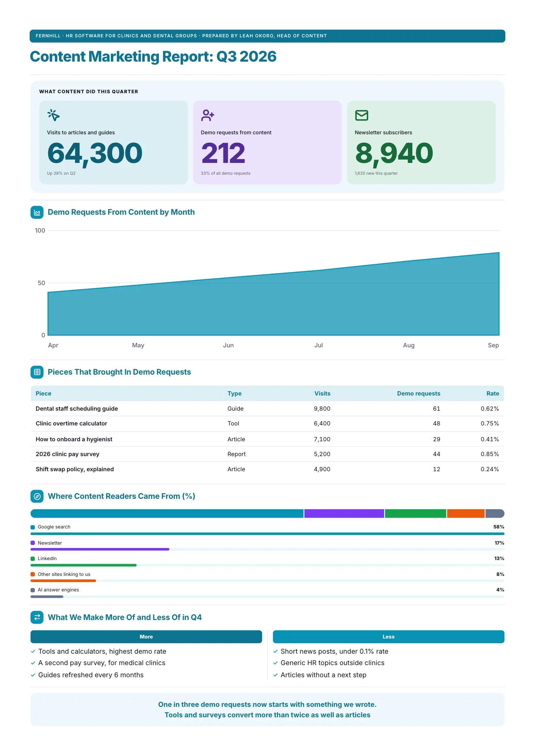Click the cursor-click icon above Visits to articles
Image resolution: width=535 pixels, height=756 pixels.
click(x=53, y=115)
